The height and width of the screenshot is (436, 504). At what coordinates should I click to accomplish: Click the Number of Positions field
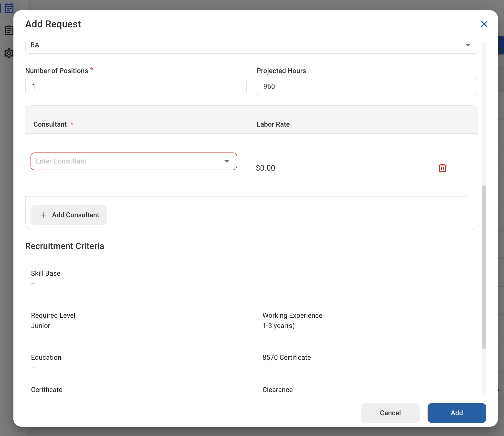[136, 87]
